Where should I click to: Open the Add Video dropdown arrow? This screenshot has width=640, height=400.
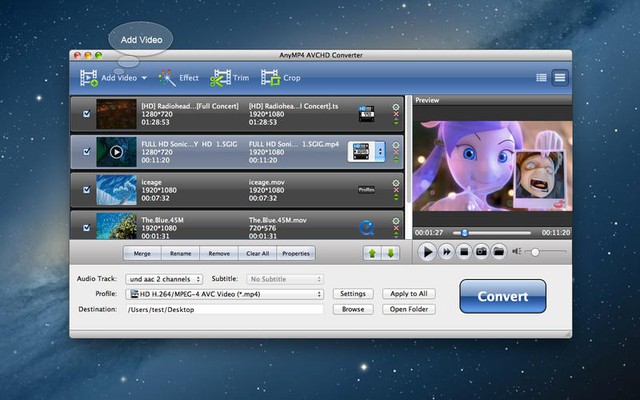point(144,78)
